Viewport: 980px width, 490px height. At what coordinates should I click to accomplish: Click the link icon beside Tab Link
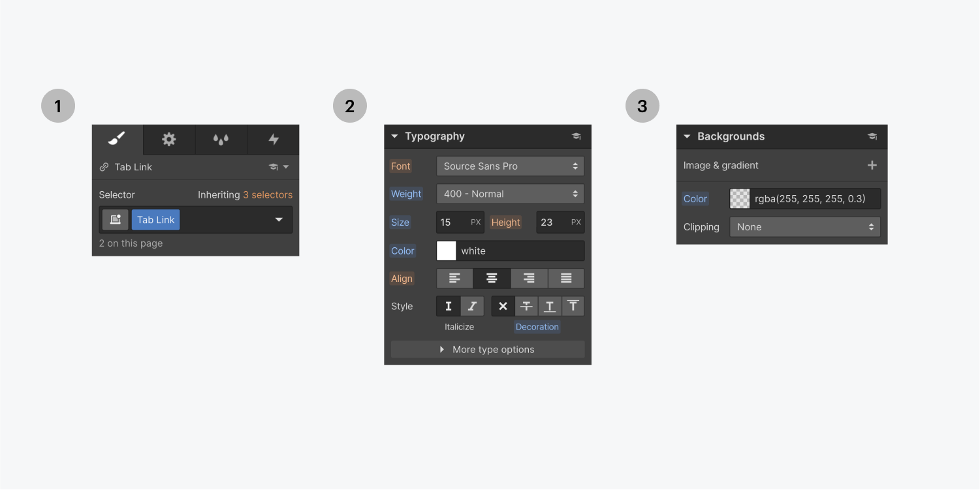104,166
